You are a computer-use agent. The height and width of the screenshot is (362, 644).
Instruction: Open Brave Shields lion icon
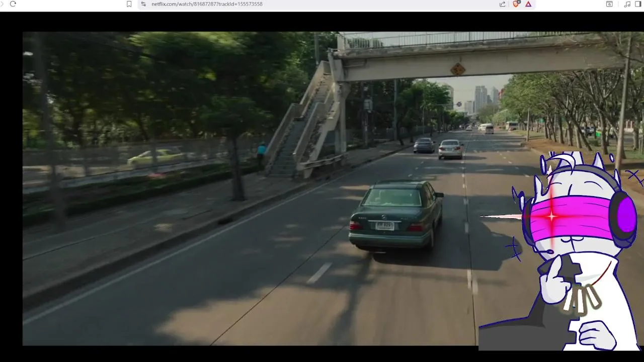click(516, 4)
